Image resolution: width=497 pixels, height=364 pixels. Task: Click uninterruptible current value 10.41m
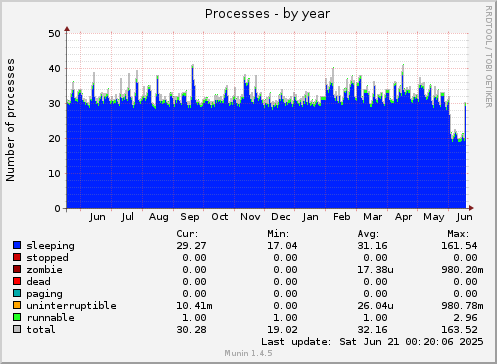click(x=195, y=306)
